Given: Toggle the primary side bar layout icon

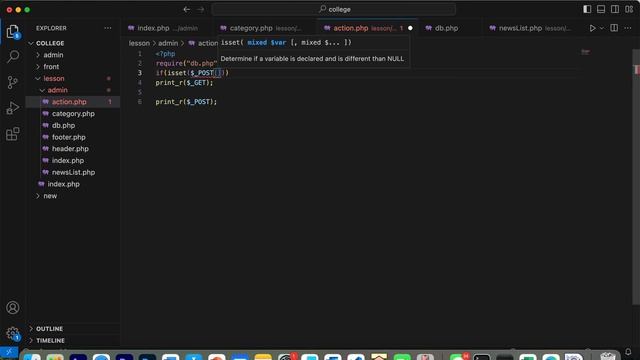Looking at the screenshot, I should [587, 9].
